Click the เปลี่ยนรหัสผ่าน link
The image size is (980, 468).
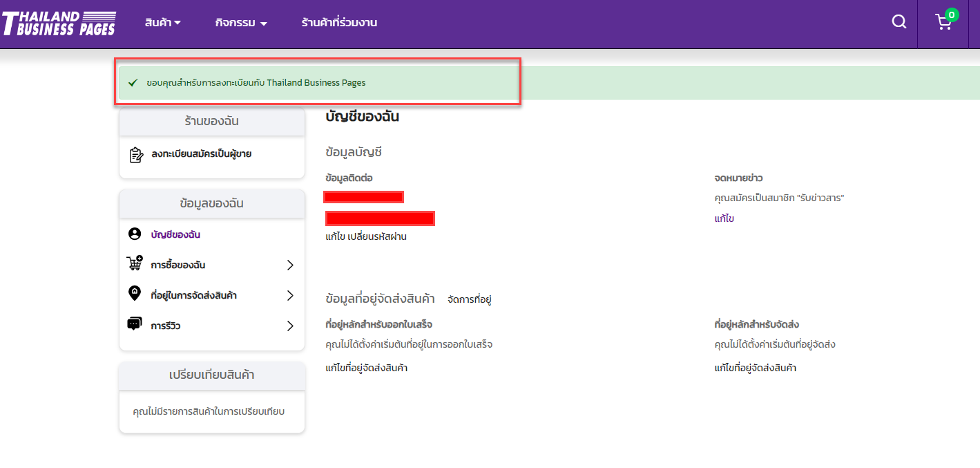coord(377,237)
